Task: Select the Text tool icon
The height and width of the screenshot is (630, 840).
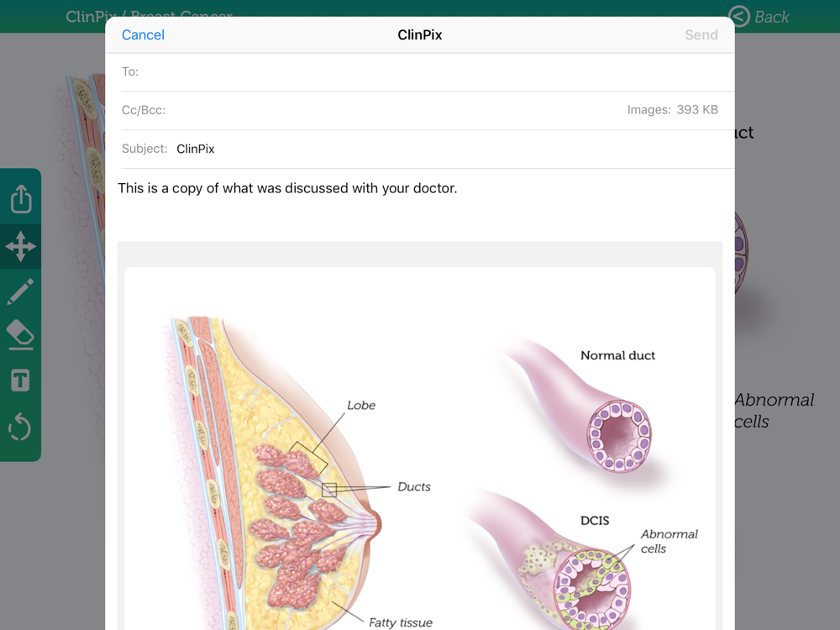Action: pos(20,381)
